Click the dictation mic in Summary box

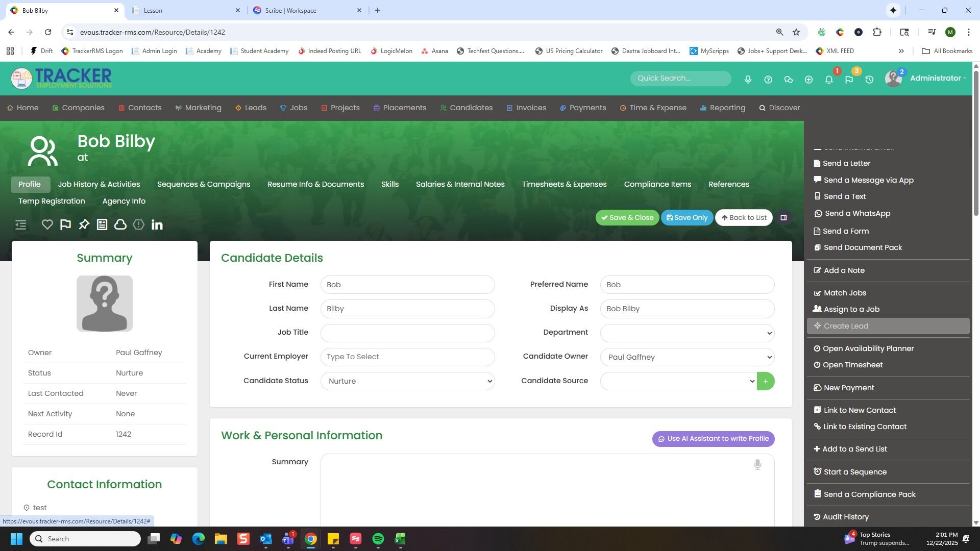757,464
